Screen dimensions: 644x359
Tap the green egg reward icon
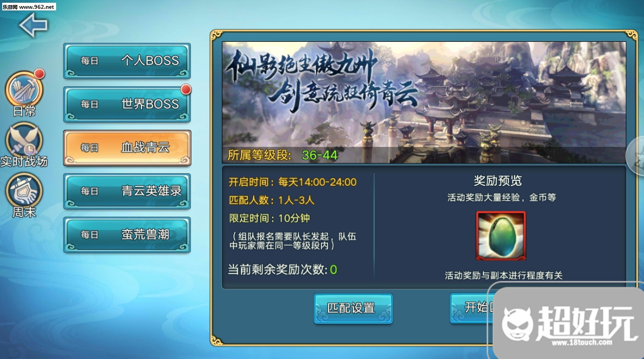point(501,236)
